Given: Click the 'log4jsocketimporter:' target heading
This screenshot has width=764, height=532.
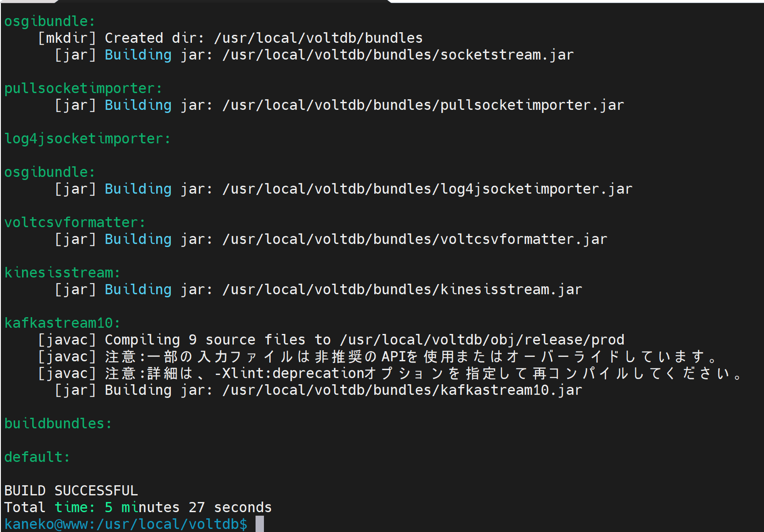Looking at the screenshot, I should coord(87,139).
